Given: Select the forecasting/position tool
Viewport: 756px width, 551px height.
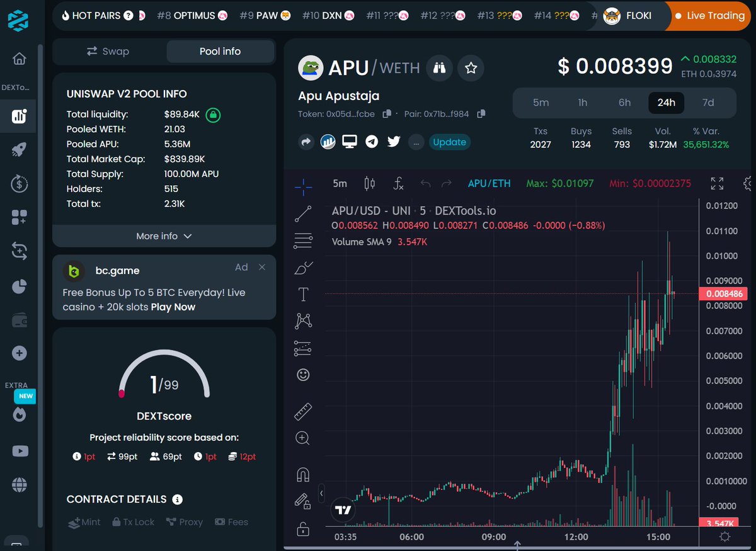Looking at the screenshot, I should pyautogui.click(x=303, y=348).
